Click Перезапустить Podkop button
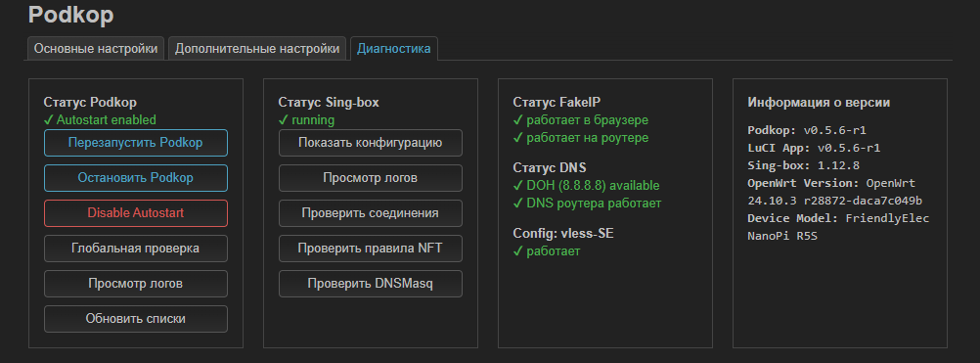 [136, 143]
